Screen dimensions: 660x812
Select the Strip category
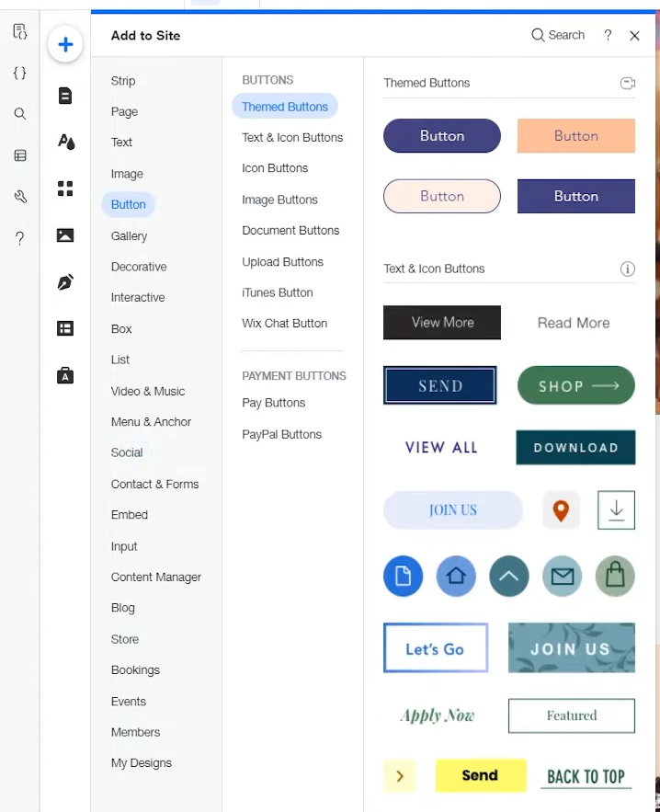(123, 81)
